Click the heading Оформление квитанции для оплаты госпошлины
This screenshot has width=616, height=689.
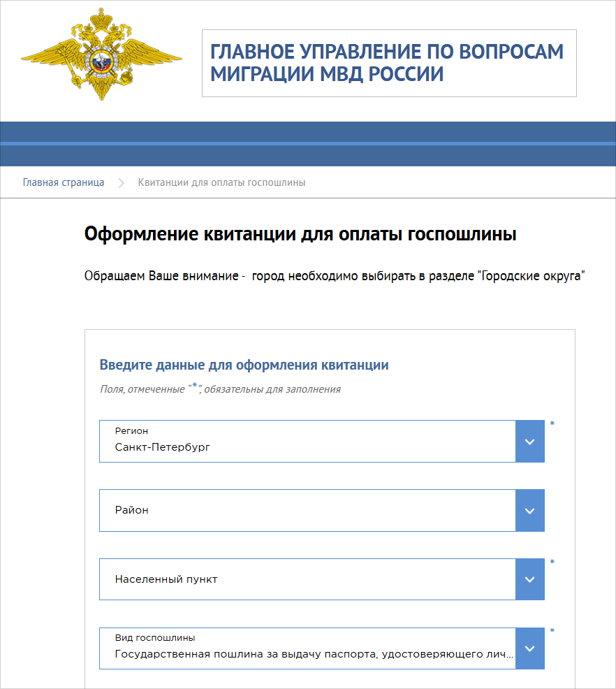[x=300, y=234]
